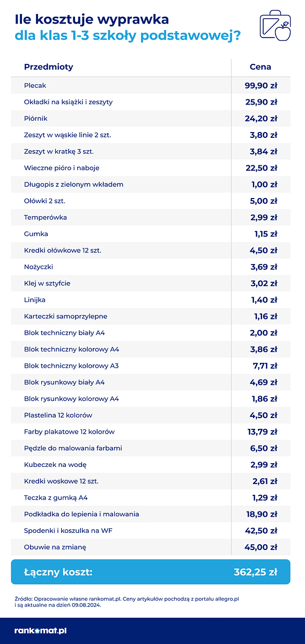The image size is (305, 644).
Task: Click the Plecak row label
Action: point(35,85)
